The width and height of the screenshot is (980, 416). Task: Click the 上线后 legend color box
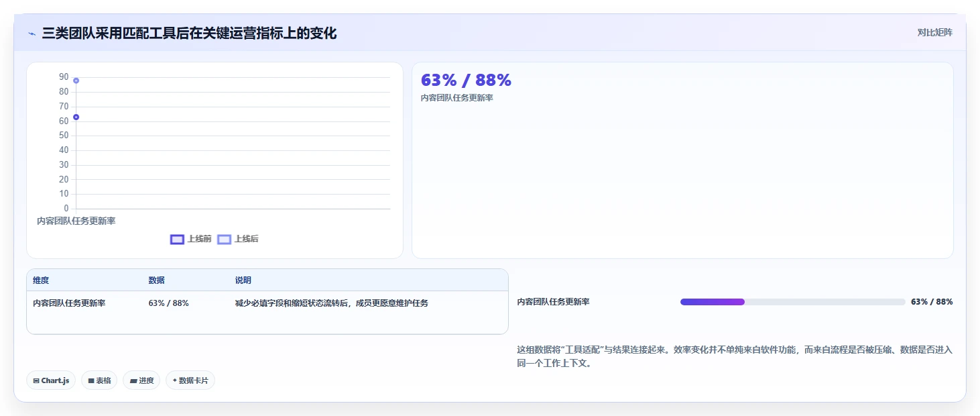pyautogui.click(x=225, y=240)
